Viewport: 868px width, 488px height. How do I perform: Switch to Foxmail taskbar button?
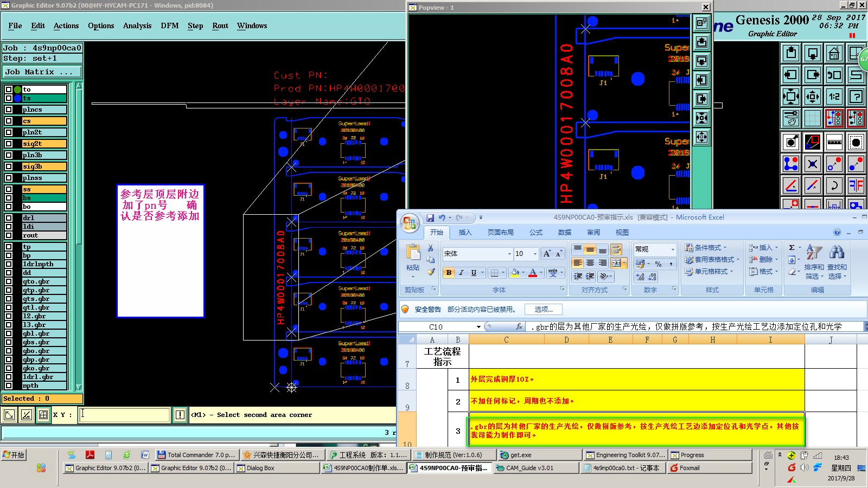point(710,468)
